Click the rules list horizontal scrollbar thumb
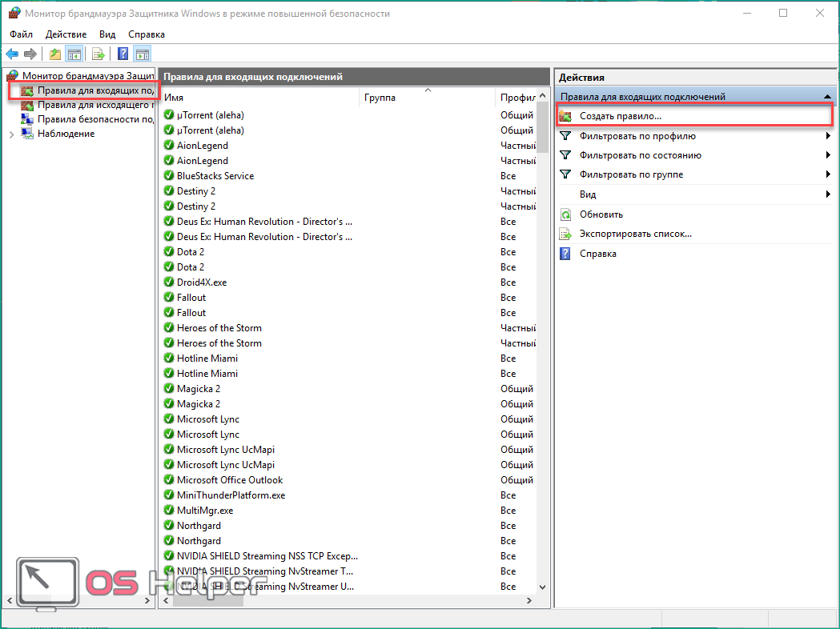The image size is (840, 629). 208,601
